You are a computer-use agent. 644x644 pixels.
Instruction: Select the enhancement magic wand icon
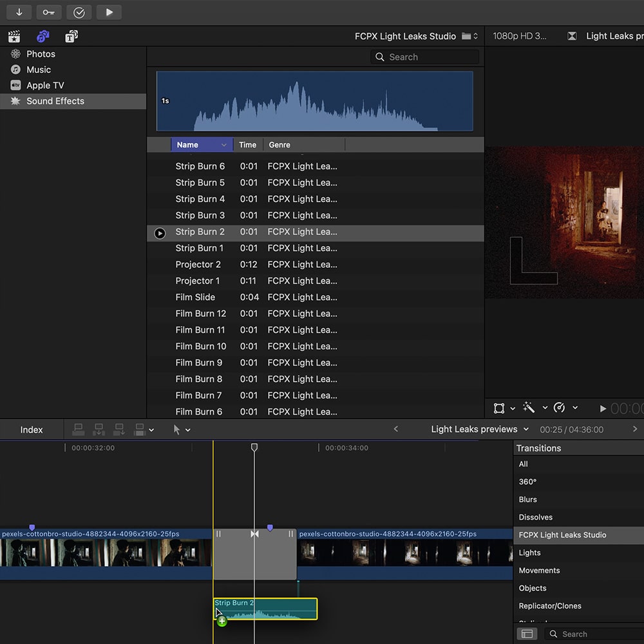click(529, 408)
